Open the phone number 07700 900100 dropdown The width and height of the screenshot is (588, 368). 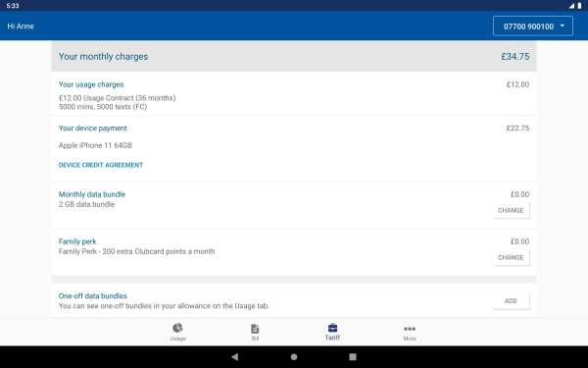pos(533,26)
